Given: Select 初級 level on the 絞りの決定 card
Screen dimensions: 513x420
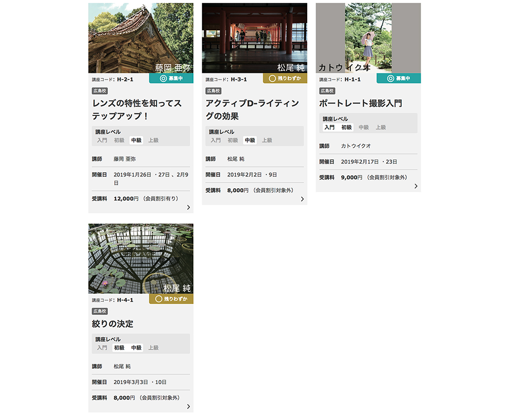Looking at the screenshot, I should click(x=119, y=348).
